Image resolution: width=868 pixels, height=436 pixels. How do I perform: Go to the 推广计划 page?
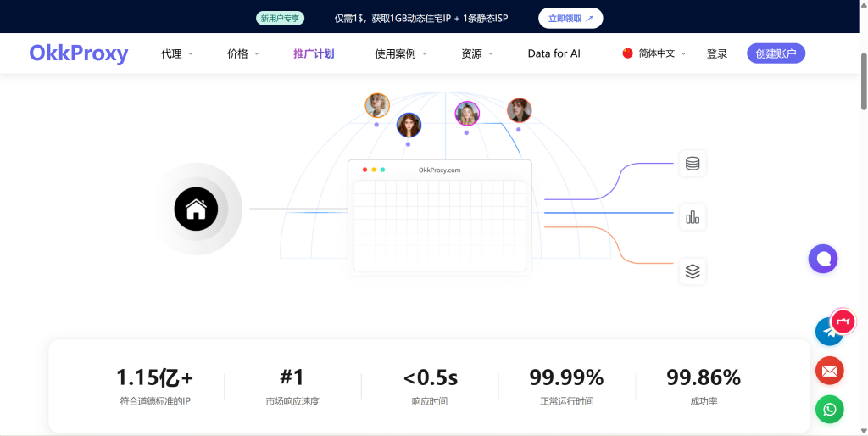pyautogui.click(x=314, y=53)
